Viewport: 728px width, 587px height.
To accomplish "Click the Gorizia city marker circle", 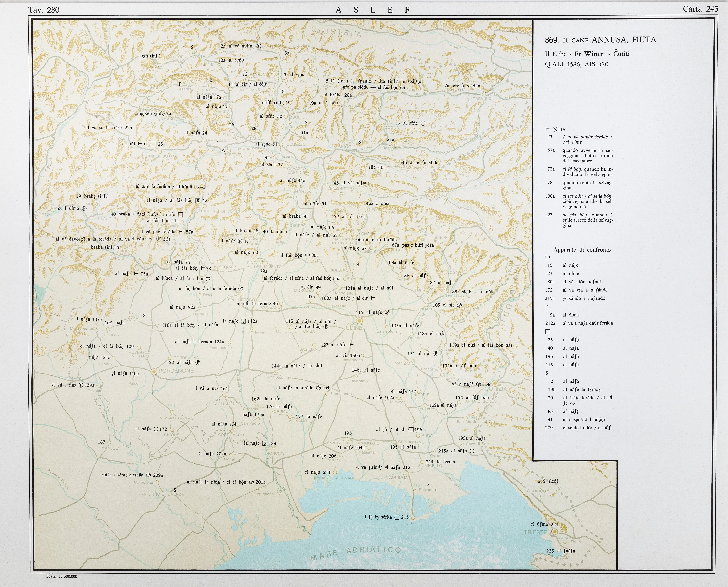I will 495,383.
